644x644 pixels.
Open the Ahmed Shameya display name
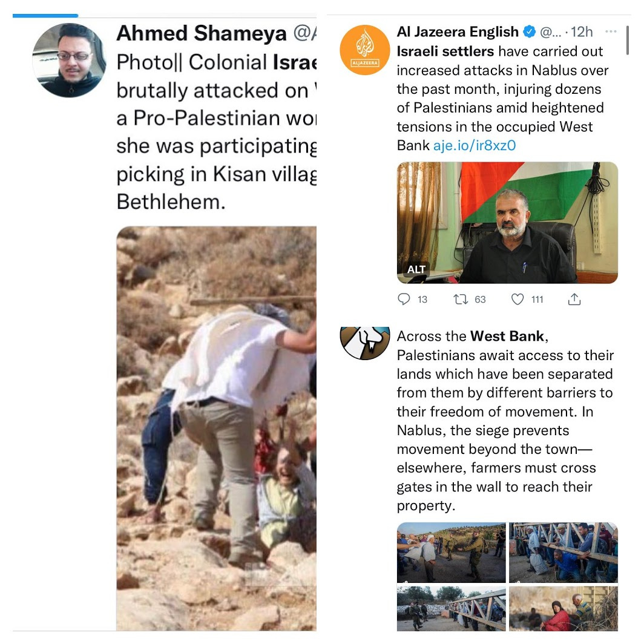[x=201, y=33]
